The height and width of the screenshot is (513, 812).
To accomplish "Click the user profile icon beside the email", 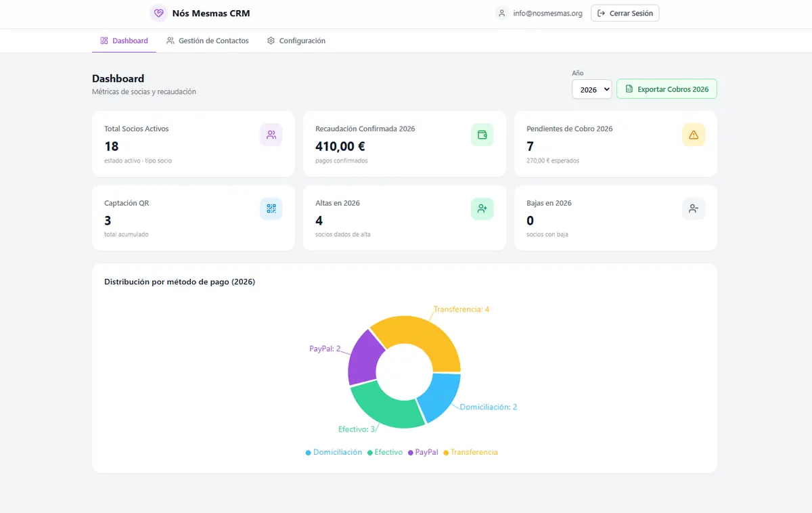I will click(501, 13).
